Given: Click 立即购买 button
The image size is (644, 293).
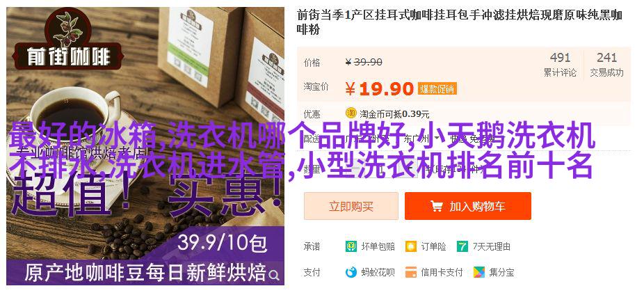Looking at the screenshot, I should pos(351,206).
